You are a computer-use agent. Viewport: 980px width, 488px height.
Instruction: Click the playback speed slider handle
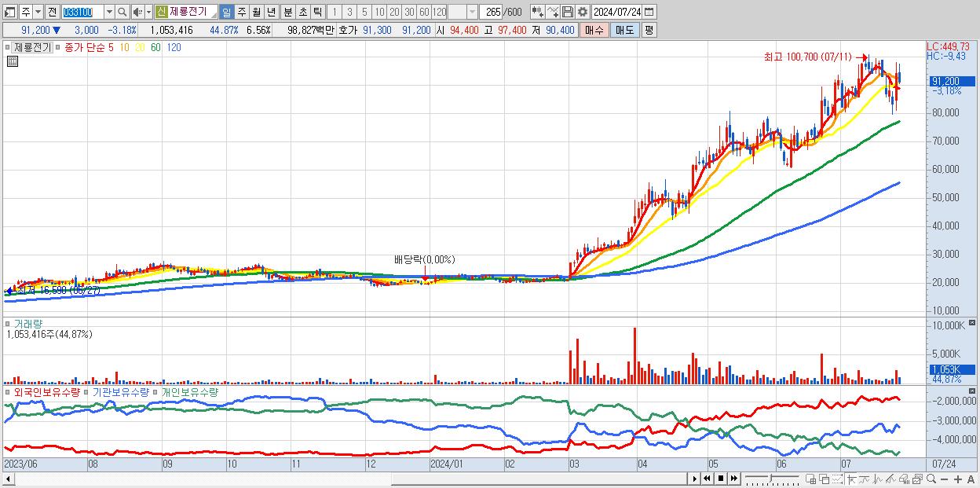pyautogui.click(x=771, y=478)
